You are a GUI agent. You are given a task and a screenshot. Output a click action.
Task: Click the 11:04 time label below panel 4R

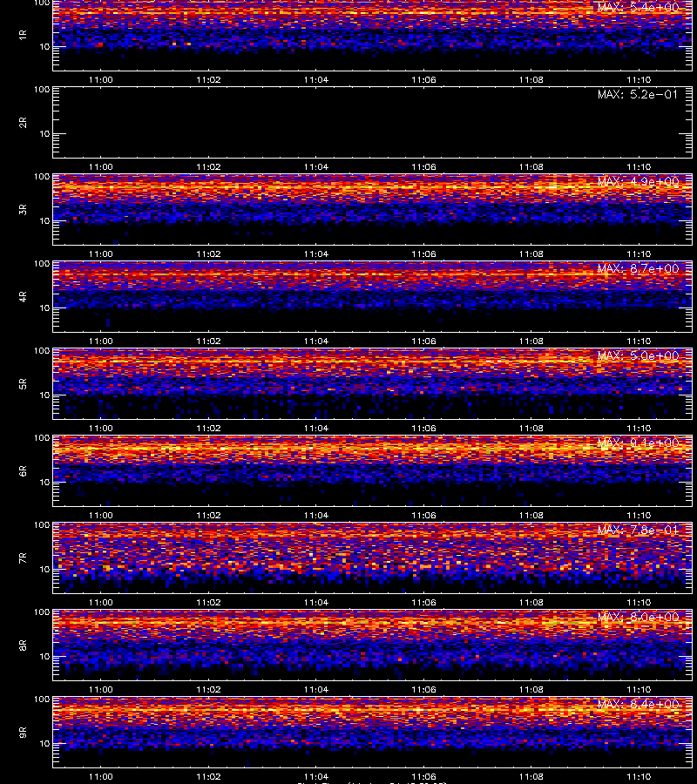pyautogui.click(x=316, y=341)
